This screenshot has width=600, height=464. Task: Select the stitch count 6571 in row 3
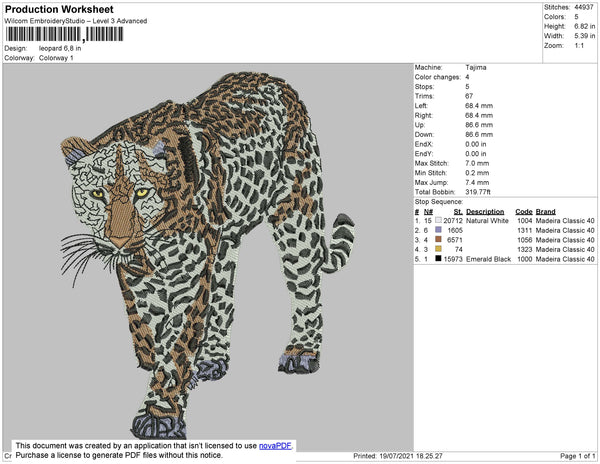tap(455, 240)
